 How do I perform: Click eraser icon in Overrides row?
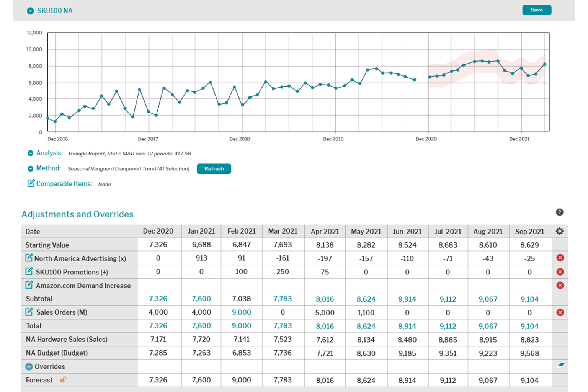point(560,366)
